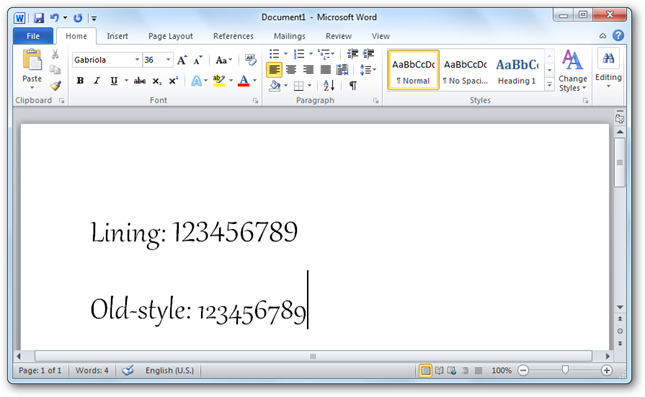Open the bullets list dropdown arrow

tap(286, 54)
